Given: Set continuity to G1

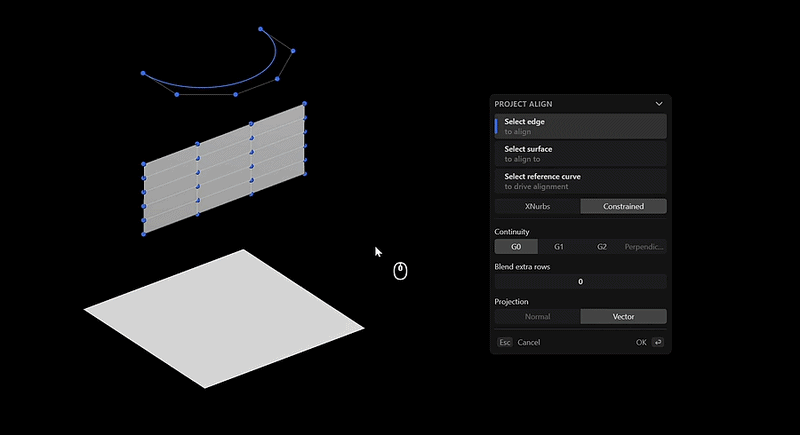Looking at the screenshot, I should coord(559,247).
